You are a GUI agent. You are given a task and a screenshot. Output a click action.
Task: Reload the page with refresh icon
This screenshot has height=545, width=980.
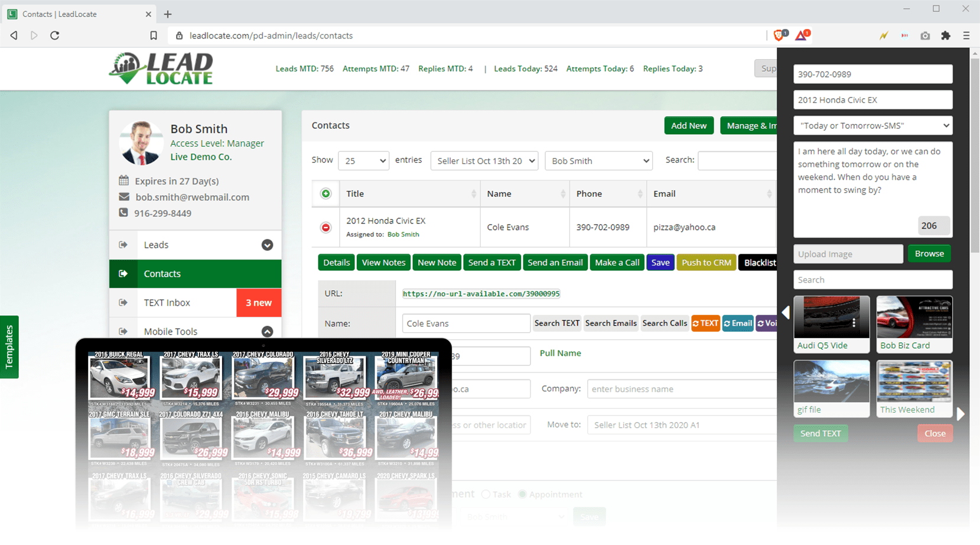55,35
